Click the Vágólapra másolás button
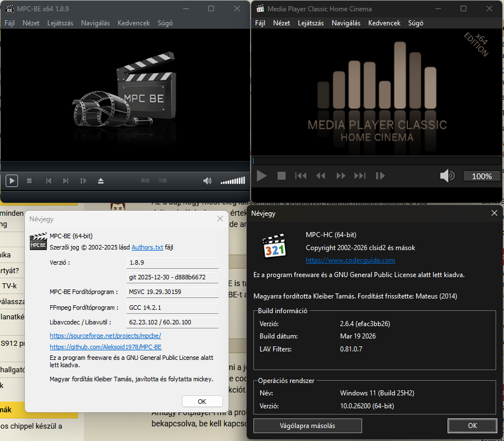Image resolution: width=504 pixels, height=441 pixels. tap(307, 426)
